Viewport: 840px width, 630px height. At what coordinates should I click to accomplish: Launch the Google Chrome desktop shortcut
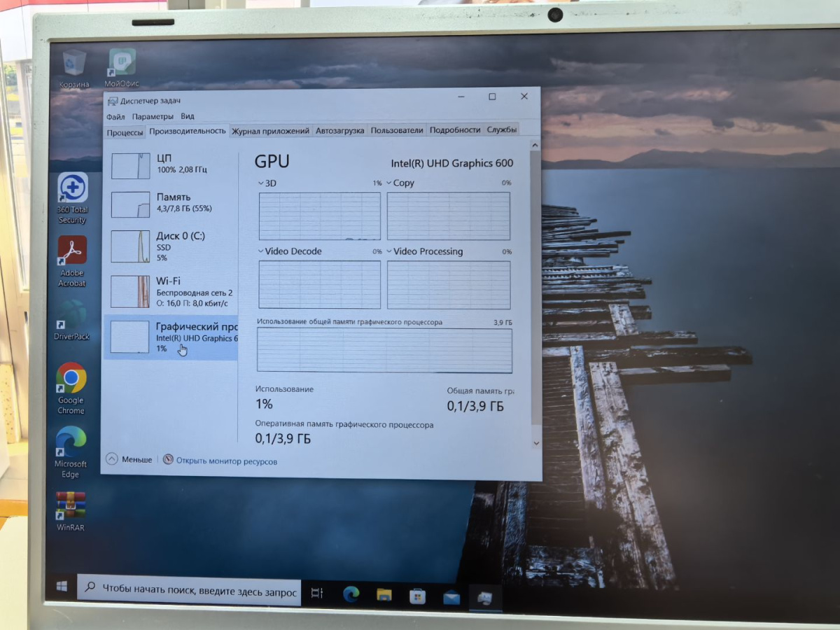[x=71, y=388]
